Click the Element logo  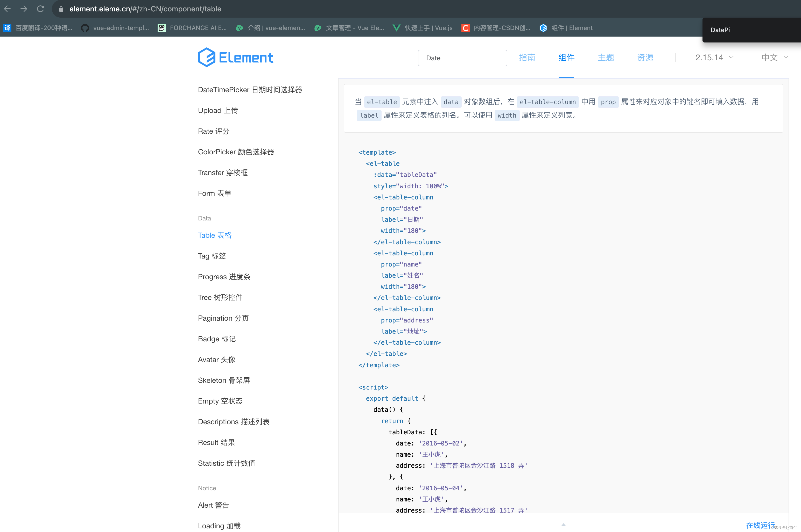pos(235,57)
